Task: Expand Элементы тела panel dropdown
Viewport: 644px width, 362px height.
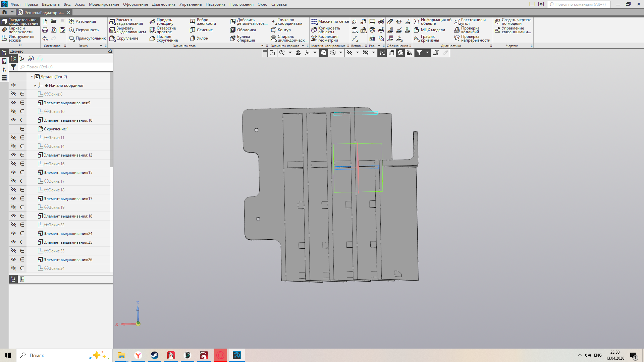Action: [x=262, y=46]
